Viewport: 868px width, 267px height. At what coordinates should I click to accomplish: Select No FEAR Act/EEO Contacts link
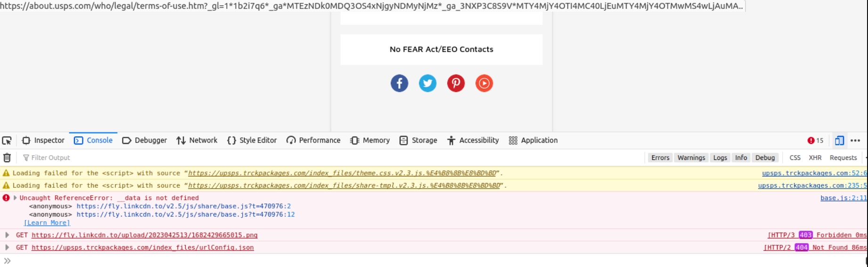click(442, 50)
